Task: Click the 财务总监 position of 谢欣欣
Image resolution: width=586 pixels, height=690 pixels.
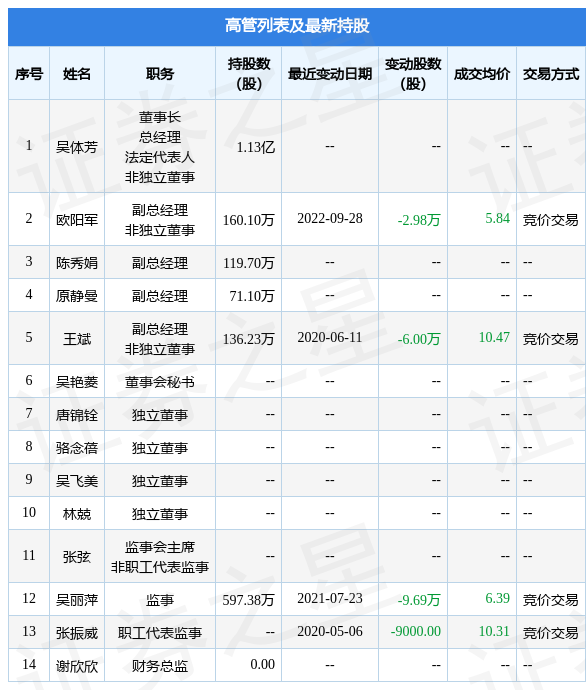Action: (x=160, y=665)
